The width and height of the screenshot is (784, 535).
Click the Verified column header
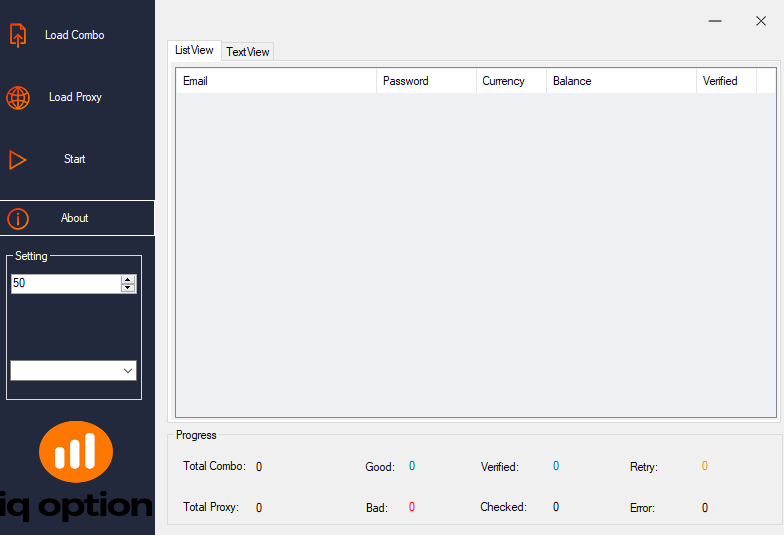[x=726, y=81]
